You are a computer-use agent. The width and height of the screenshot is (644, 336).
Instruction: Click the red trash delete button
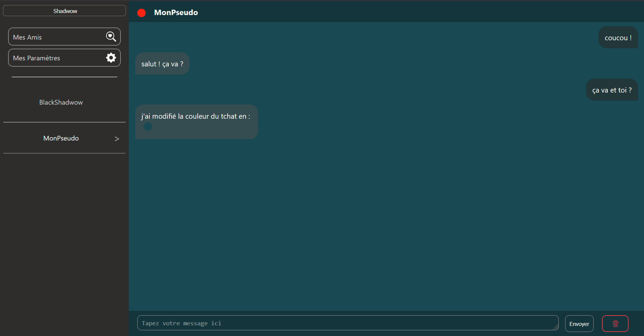(x=615, y=324)
